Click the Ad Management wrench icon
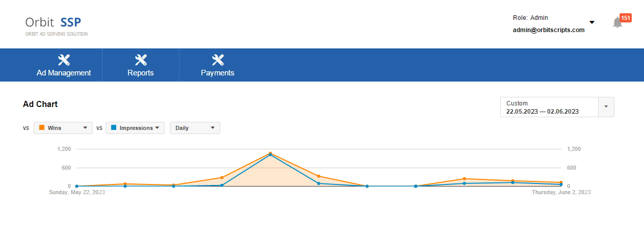This screenshot has height=239, width=644. (64, 60)
